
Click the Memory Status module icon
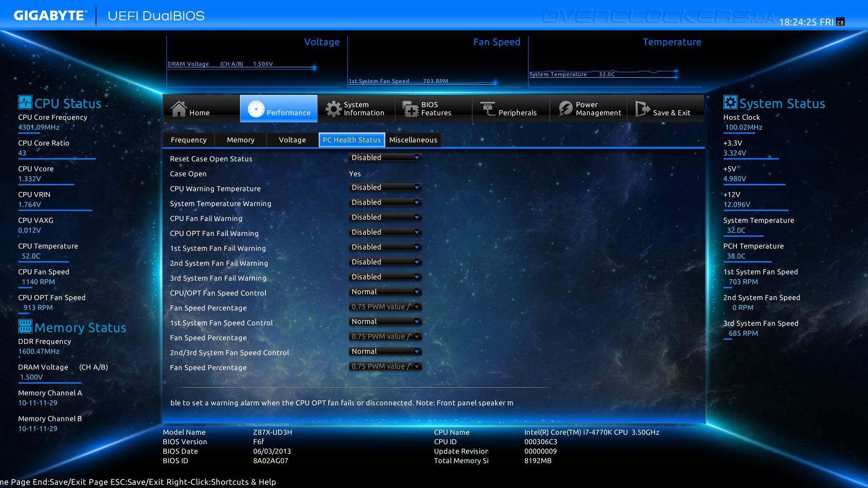coord(25,326)
